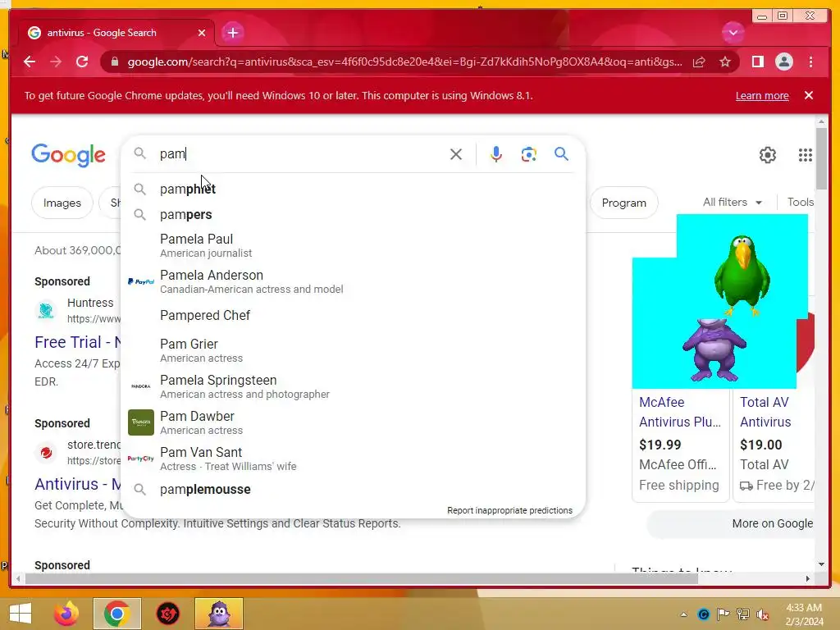Open BonziBuddy taskbar icon

coord(219,614)
